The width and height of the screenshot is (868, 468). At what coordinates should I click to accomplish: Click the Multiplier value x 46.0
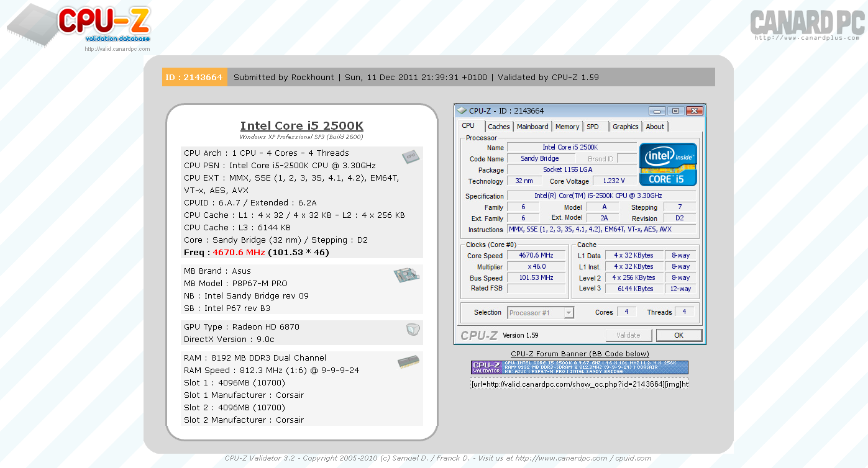[537, 267]
